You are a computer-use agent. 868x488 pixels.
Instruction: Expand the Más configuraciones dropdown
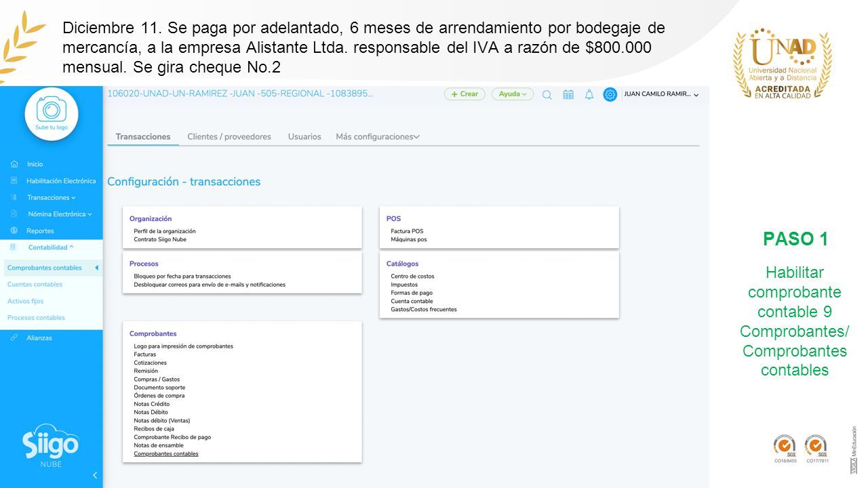(378, 137)
